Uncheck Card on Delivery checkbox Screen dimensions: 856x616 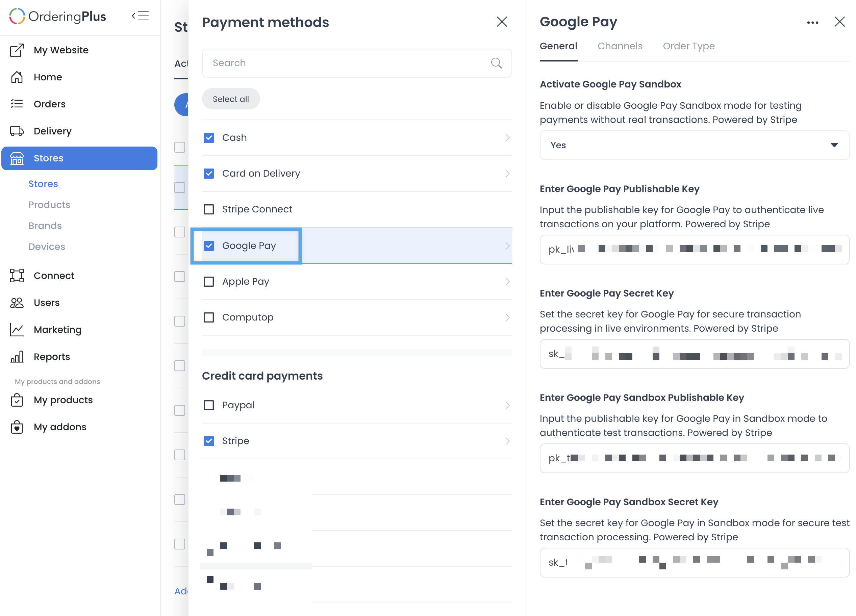pyautogui.click(x=209, y=174)
